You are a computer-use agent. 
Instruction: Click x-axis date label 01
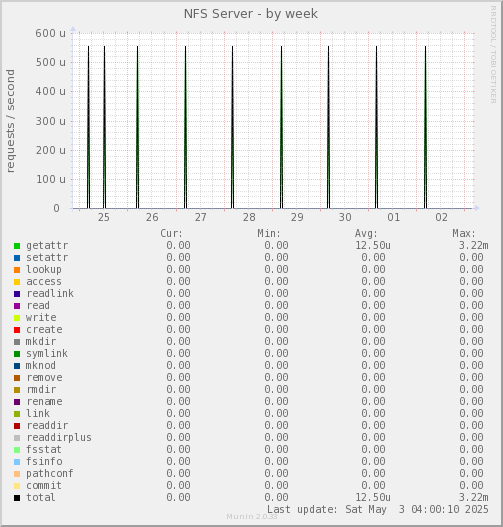click(394, 217)
